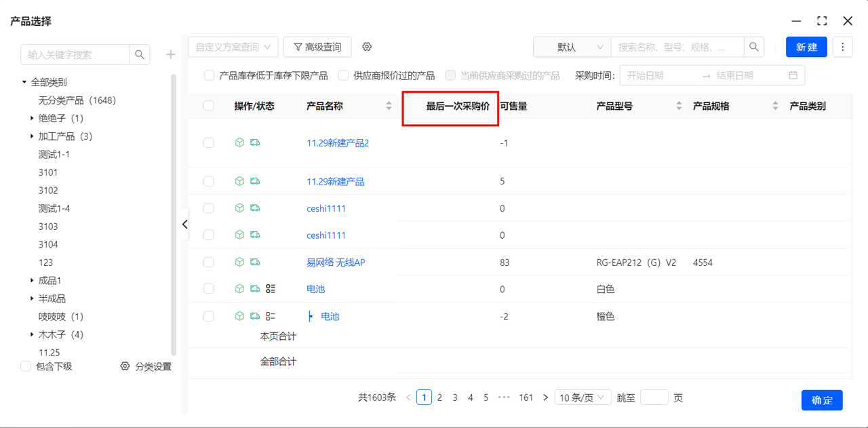Click the cube icon in 白色 电池 row
The image size is (868, 428).
239,288
